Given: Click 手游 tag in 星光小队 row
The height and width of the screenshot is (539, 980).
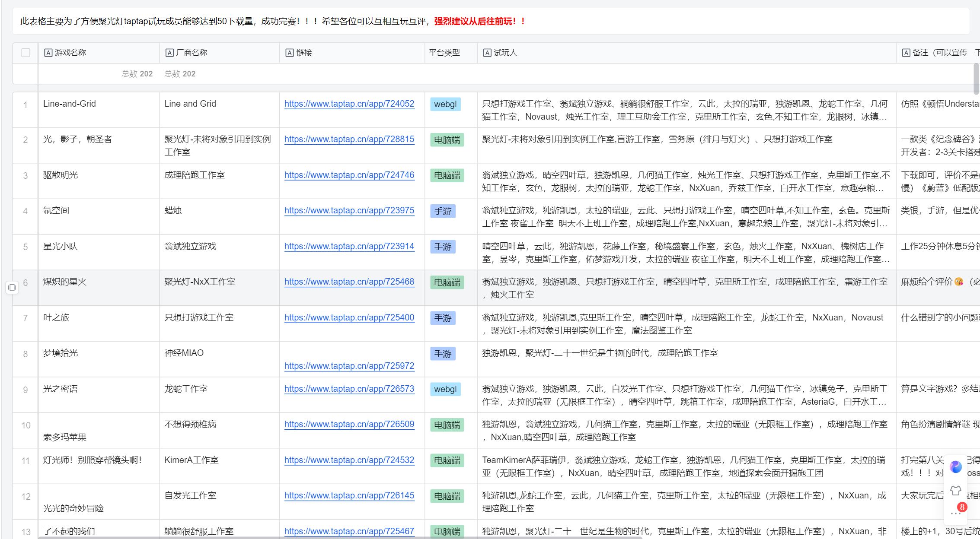Looking at the screenshot, I should tap(443, 247).
